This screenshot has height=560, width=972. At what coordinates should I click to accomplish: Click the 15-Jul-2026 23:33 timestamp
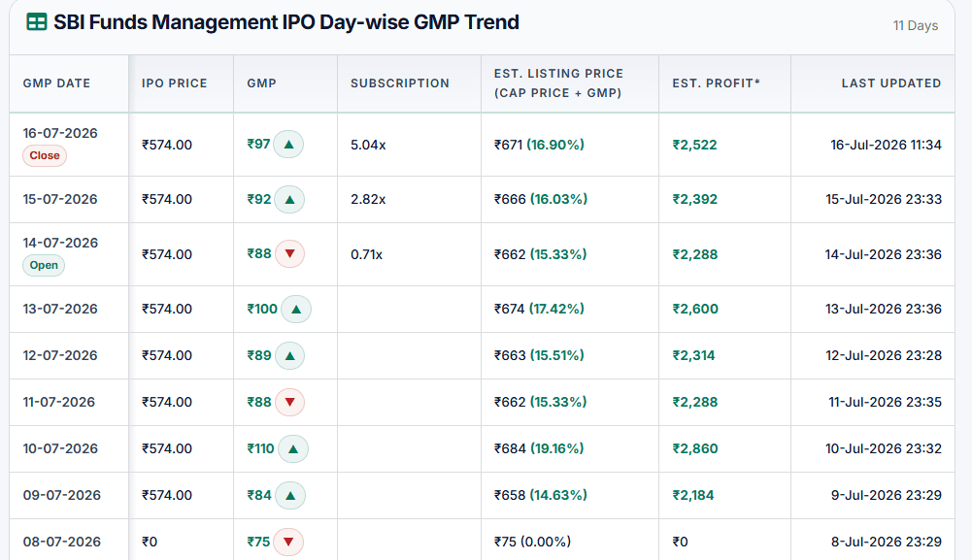(884, 200)
